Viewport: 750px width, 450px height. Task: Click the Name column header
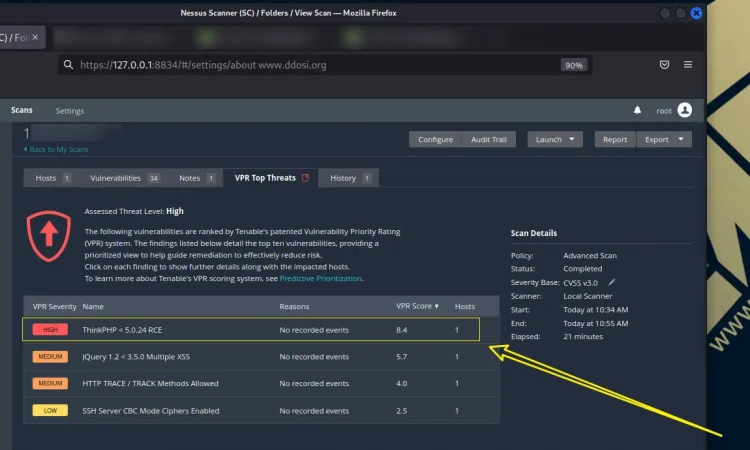pos(93,307)
